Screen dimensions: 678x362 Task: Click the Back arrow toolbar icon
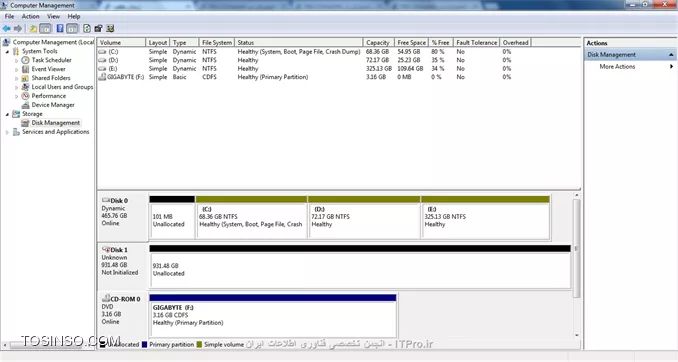click(x=6, y=29)
